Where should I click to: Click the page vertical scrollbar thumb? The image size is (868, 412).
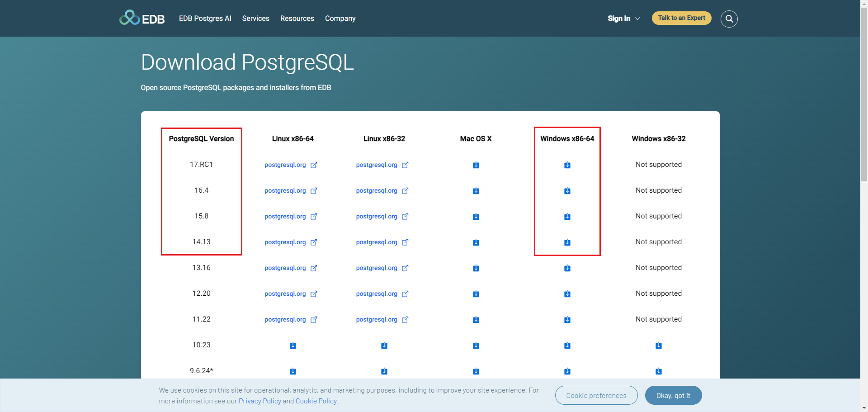[x=864, y=94]
